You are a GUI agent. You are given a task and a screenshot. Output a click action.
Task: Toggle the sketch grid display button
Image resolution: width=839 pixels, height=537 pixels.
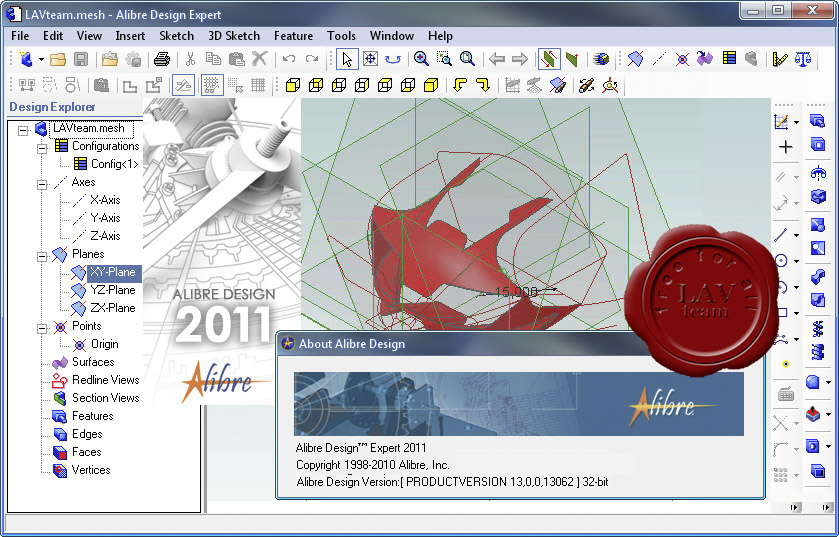(212, 85)
